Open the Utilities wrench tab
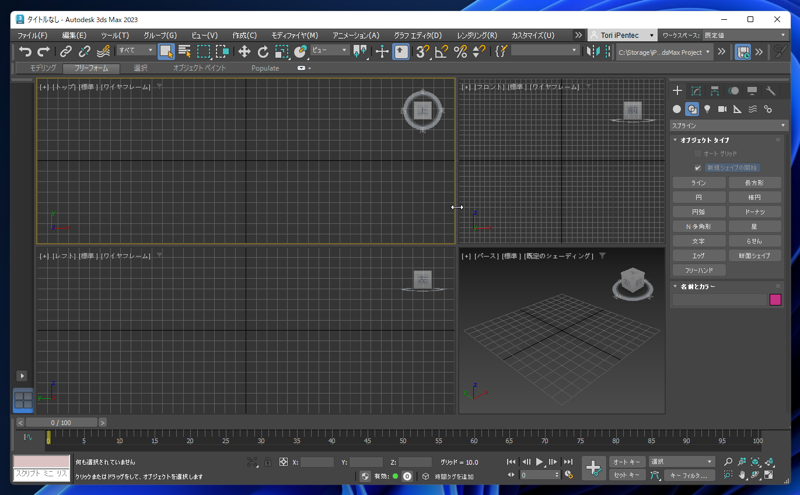Screen dimensions: 800x495 [770, 91]
